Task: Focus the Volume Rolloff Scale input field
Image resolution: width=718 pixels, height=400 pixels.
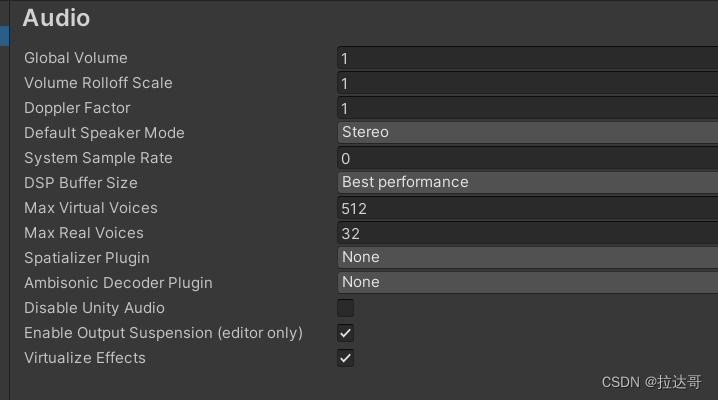Action: (x=527, y=83)
